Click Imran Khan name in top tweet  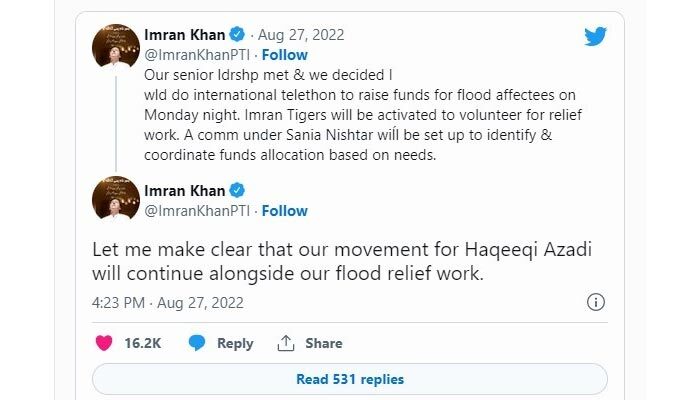point(185,35)
